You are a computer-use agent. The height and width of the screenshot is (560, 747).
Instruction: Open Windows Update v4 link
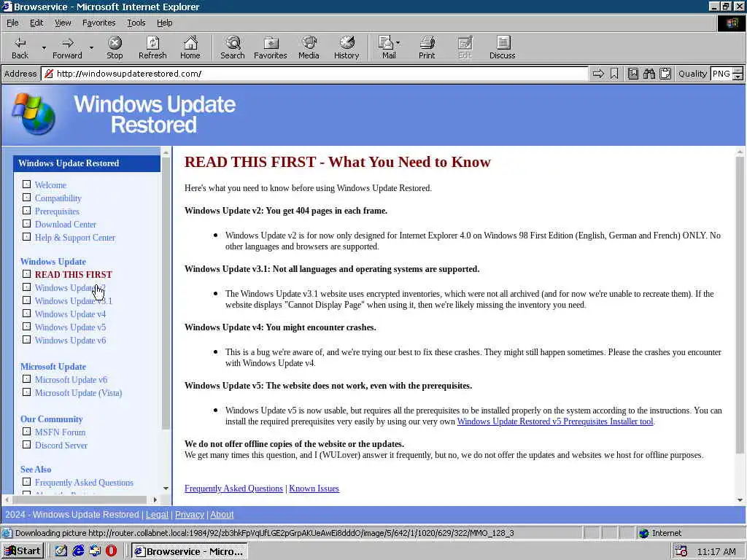(x=70, y=314)
